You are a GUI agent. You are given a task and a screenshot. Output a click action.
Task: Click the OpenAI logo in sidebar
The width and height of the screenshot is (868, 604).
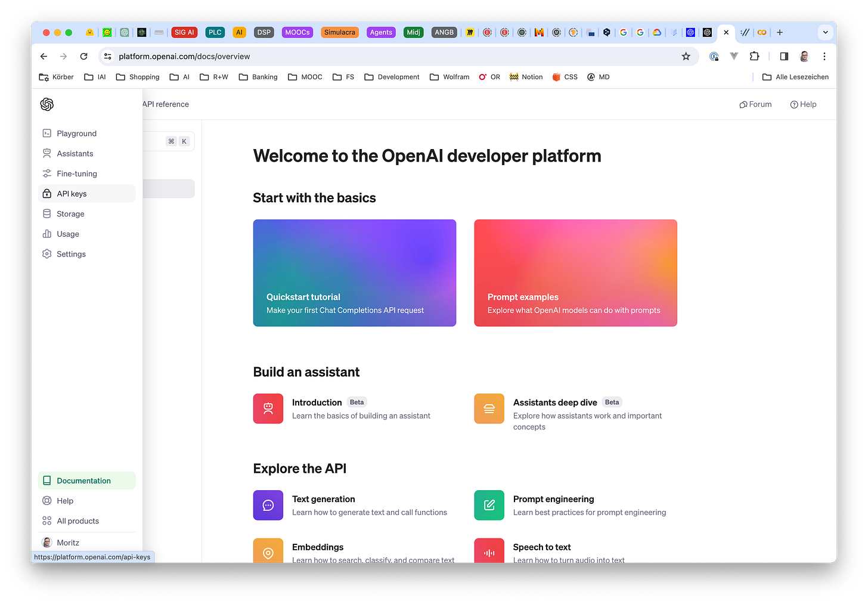[47, 104]
